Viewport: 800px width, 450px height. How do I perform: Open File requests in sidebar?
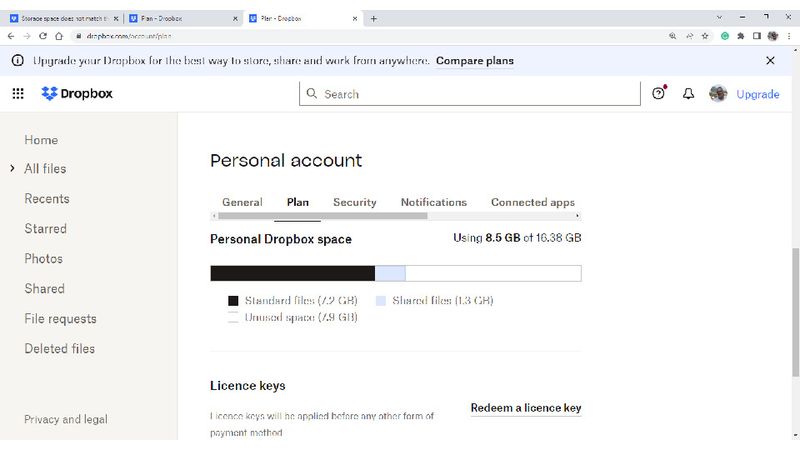[60, 318]
